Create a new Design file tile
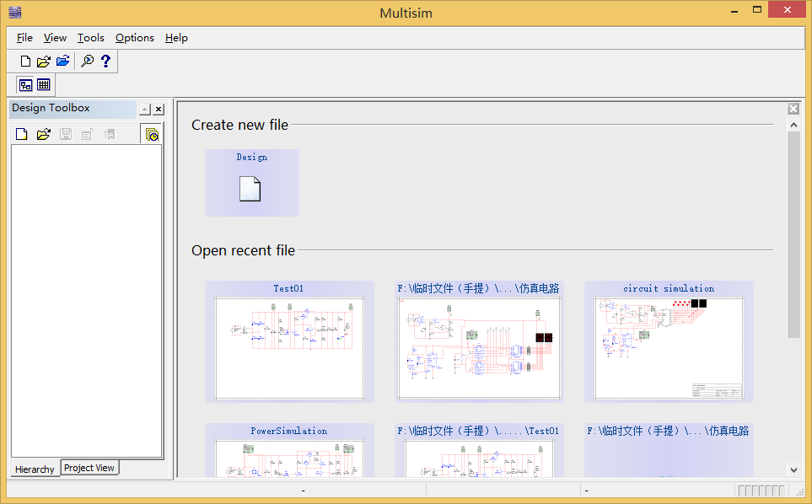 pyautogui.click(x=251, y=183)
